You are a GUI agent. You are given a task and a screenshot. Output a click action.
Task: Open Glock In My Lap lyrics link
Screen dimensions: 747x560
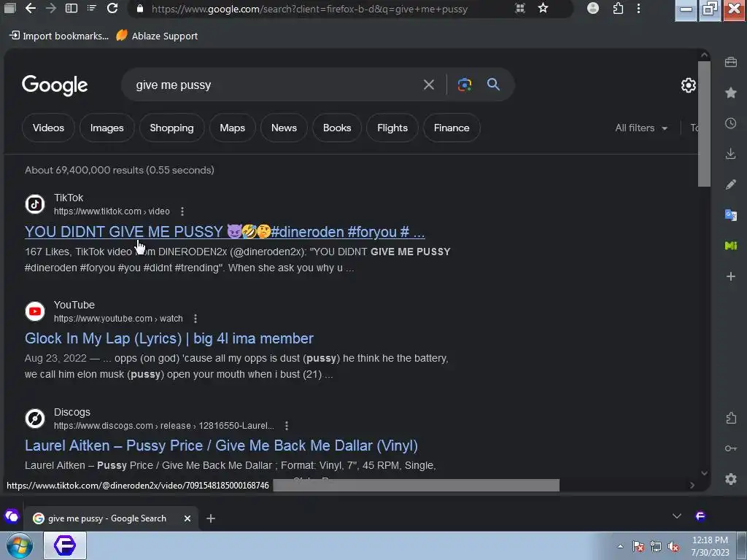tap(169, 338)
